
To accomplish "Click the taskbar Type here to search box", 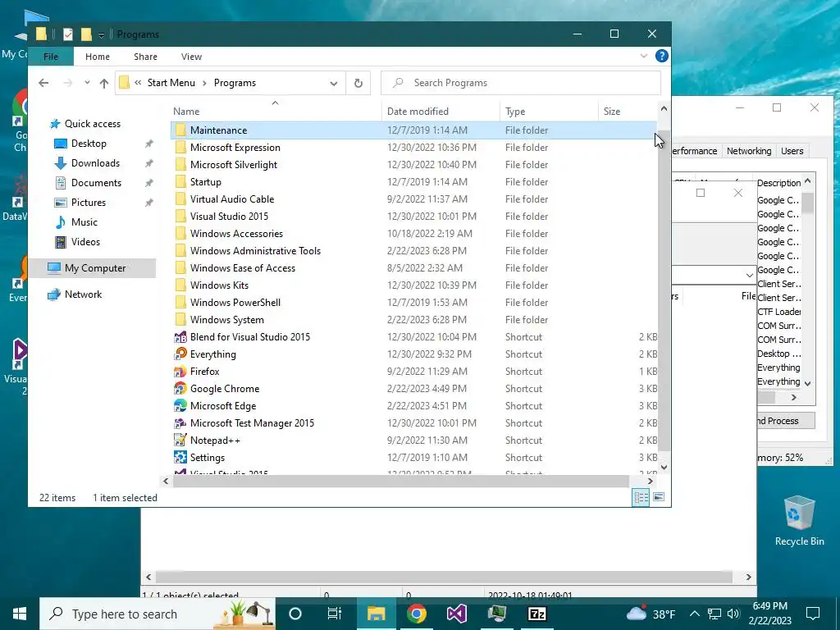I will point(157,614).
